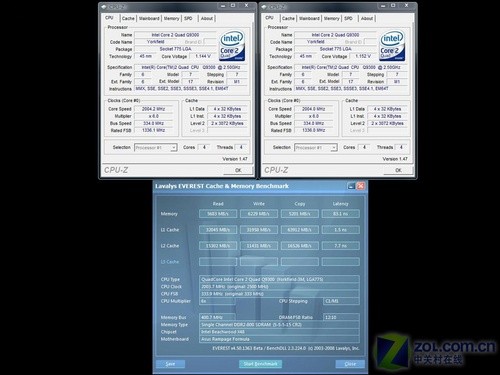Select CPU tab in right CPU-Z window

pyautogui.click(x=269, y=18)
